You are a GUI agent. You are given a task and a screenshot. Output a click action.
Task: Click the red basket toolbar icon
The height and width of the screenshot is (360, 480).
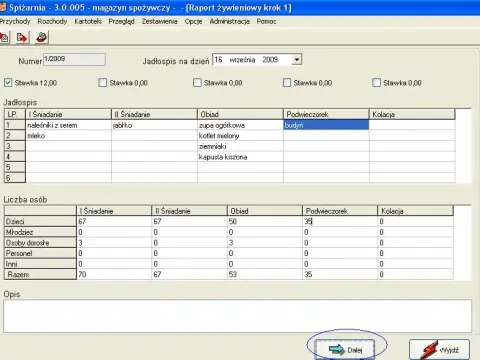[42, 37]
